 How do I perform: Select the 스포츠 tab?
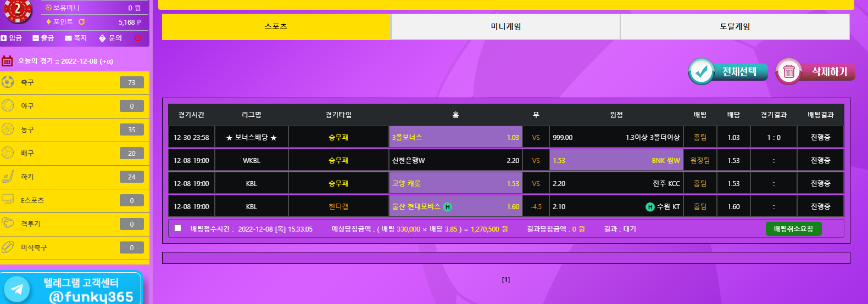coord(276,26)
